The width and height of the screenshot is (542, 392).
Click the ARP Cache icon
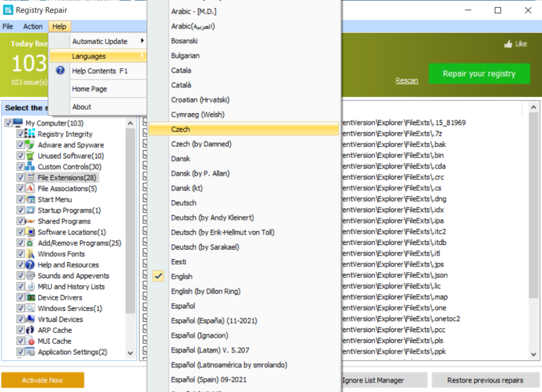[30, 330]
